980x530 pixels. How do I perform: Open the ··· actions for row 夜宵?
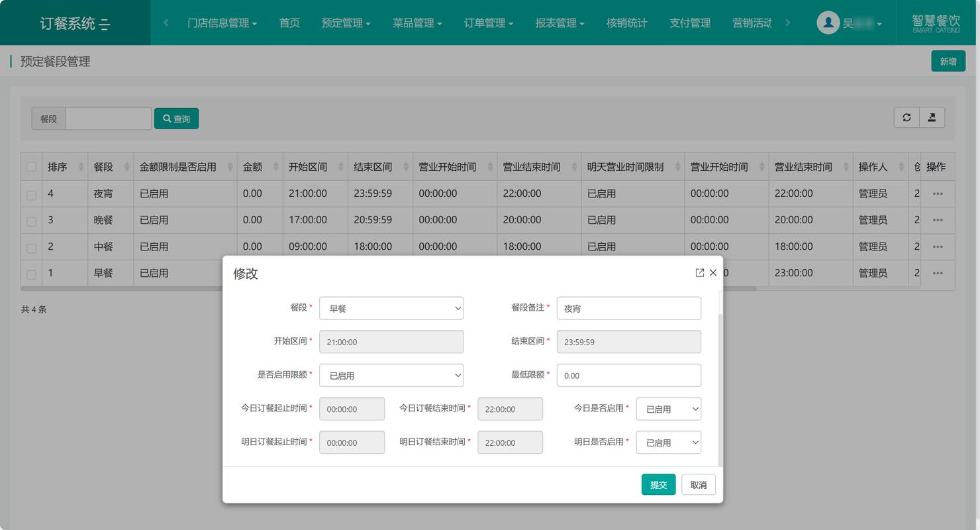click(938, 193)
